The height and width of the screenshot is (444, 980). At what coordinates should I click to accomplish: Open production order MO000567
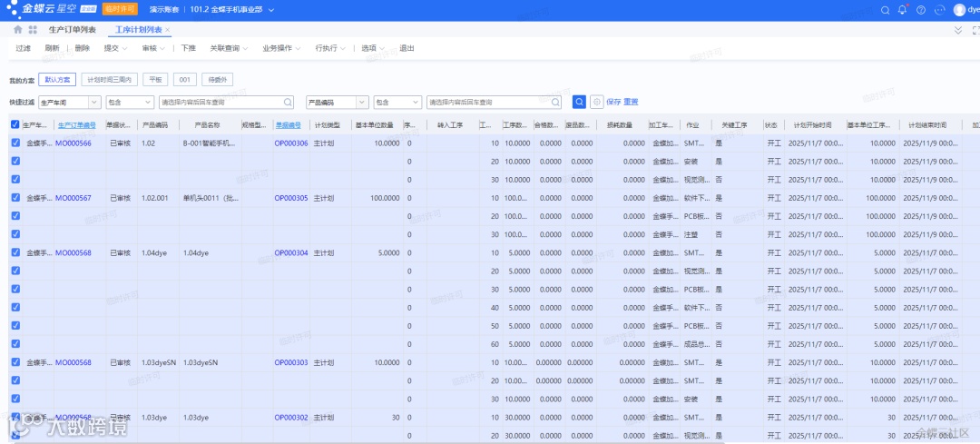[x=73, y=198]
